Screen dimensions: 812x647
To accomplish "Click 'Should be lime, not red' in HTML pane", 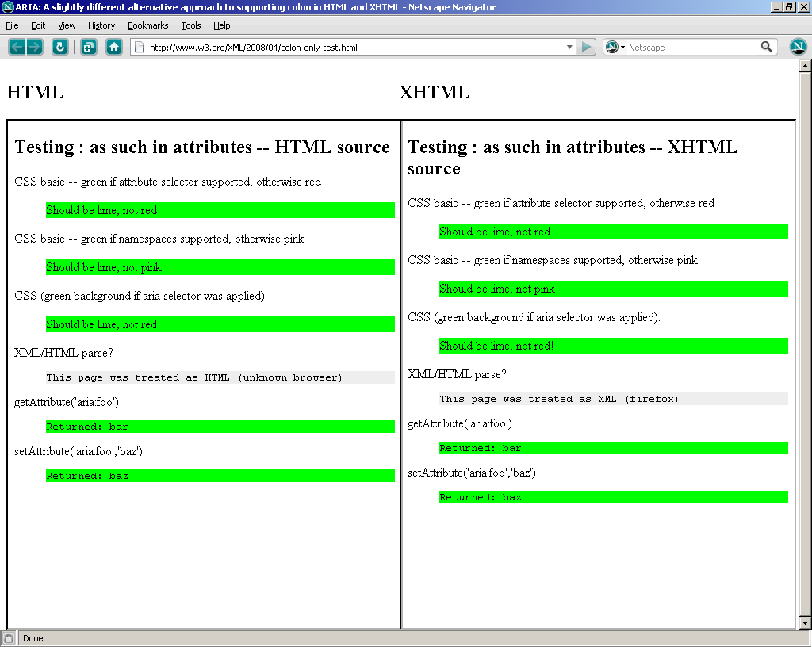I will click(101, 210).
